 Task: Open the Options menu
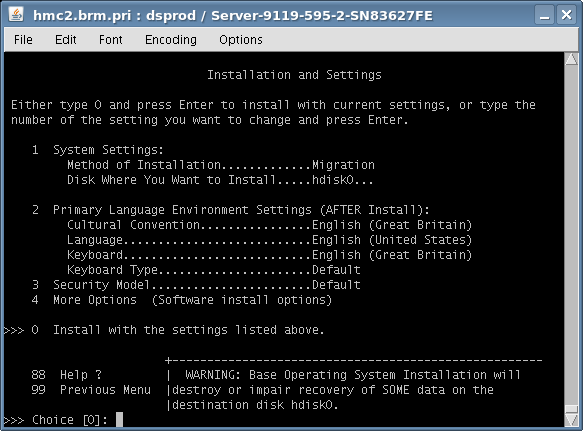[x=241, y=39]
